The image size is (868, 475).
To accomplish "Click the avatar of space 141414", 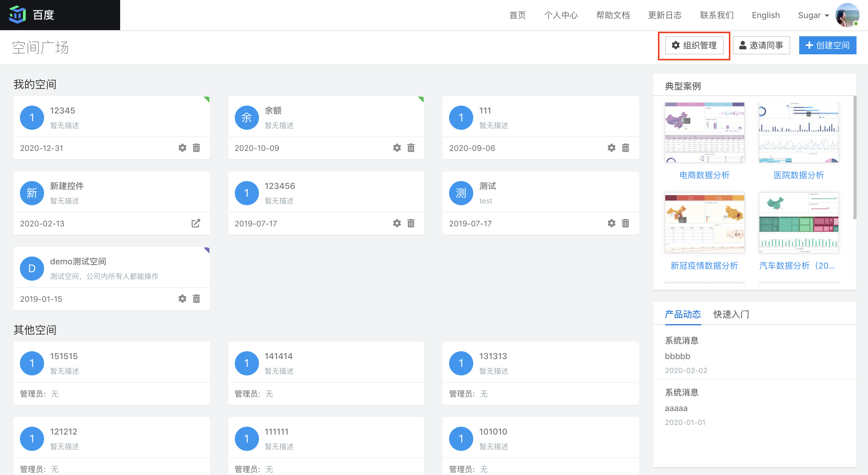I will [247, 363].
